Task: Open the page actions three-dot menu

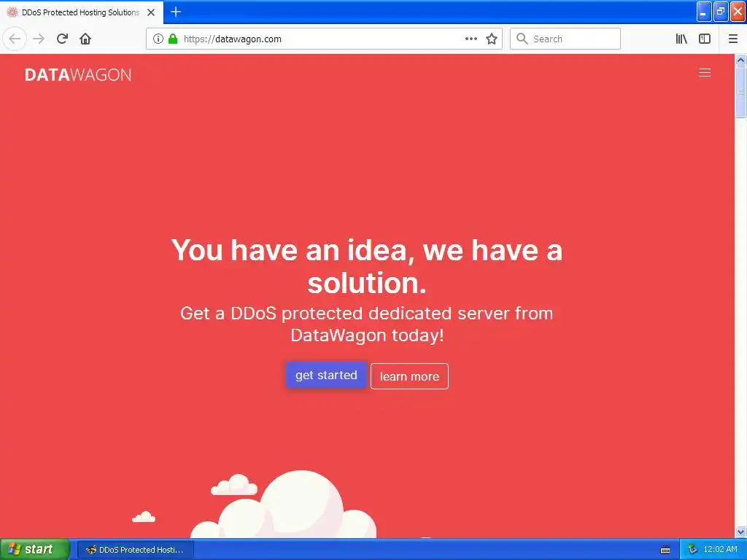Action: (x=471, y=39)
